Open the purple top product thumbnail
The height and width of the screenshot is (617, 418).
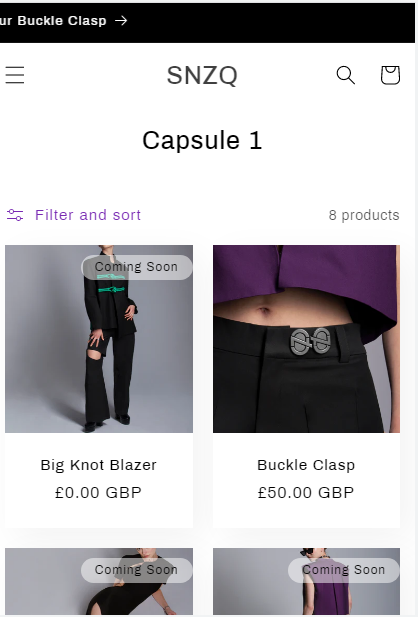point(306,582)
